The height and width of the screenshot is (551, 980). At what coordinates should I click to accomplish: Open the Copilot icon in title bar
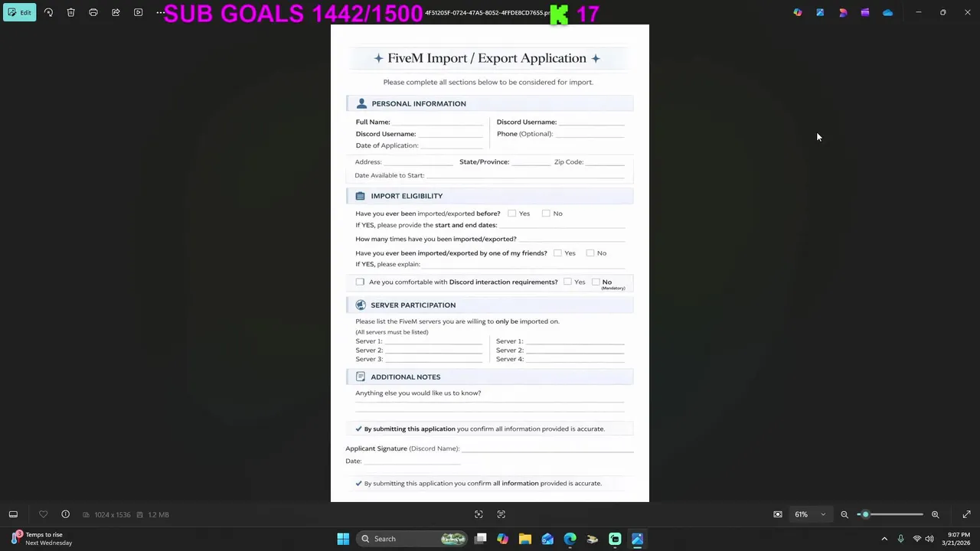[798, 12]
